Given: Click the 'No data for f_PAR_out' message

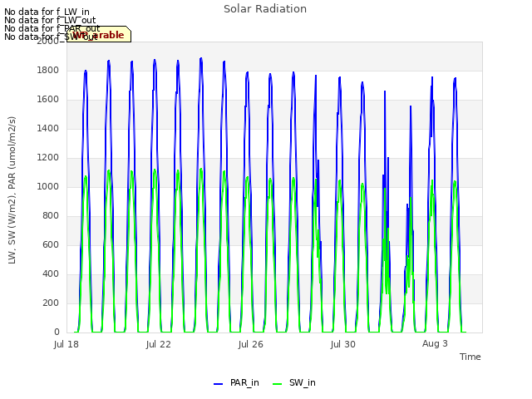Looking at the screenshot, I should pos(52,28).
